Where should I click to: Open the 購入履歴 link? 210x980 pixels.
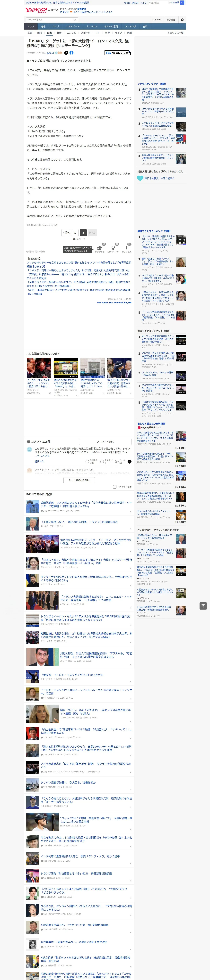[x=171, y=20]
